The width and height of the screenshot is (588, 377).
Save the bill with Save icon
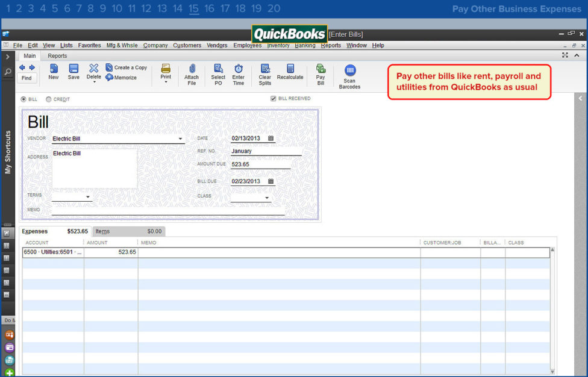pyautogui.click(x=73, y=72)
